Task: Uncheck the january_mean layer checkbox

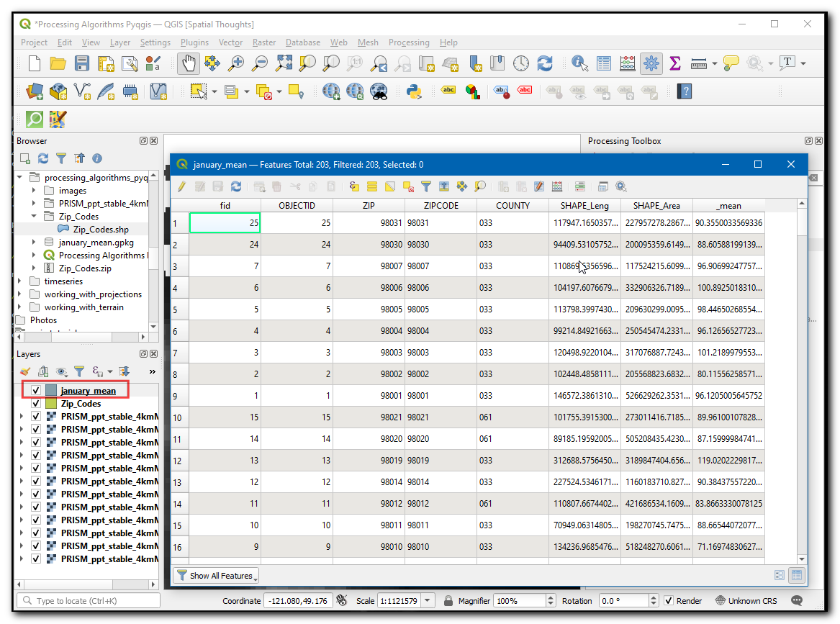Action: pos(36,391)
